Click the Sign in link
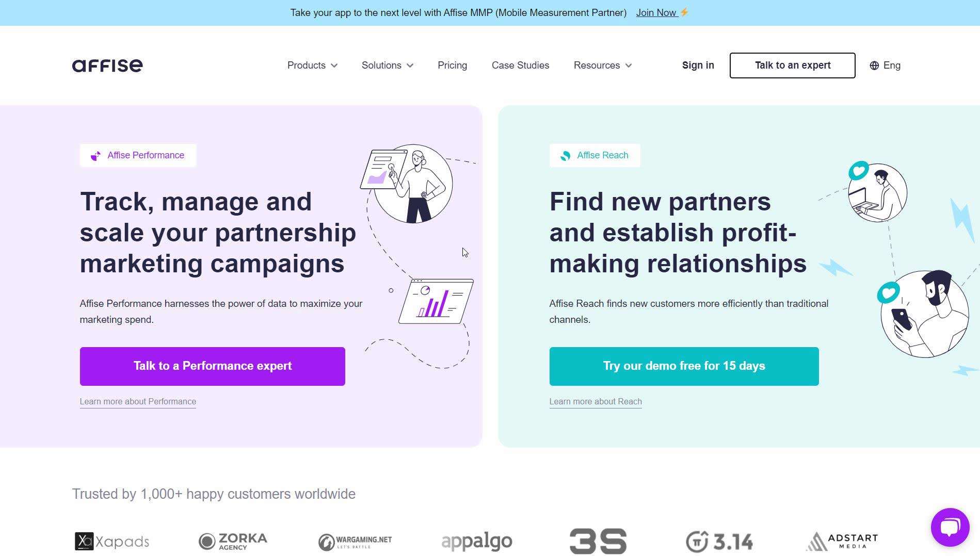 tap(698, 66)
